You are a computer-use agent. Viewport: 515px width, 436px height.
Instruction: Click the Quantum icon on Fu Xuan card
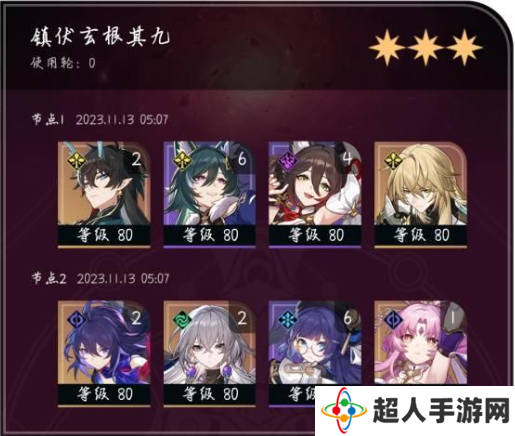[393, 320]
